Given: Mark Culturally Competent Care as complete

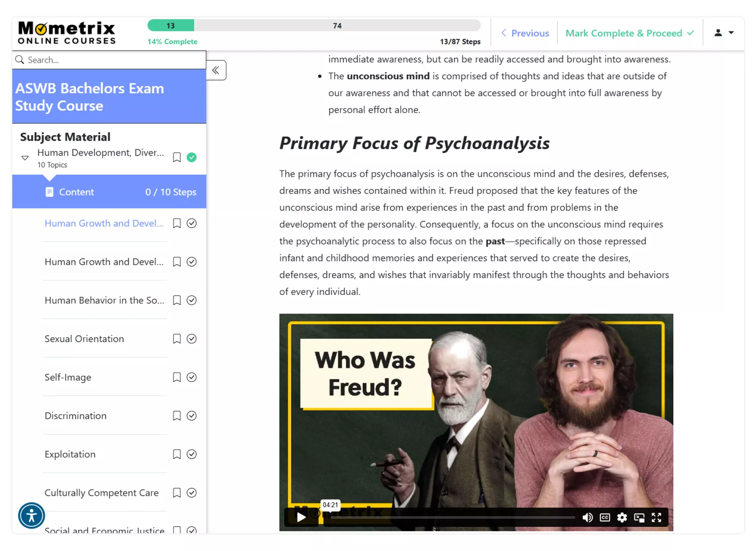Looking at the screenshot, I should (x=192, y=493).
